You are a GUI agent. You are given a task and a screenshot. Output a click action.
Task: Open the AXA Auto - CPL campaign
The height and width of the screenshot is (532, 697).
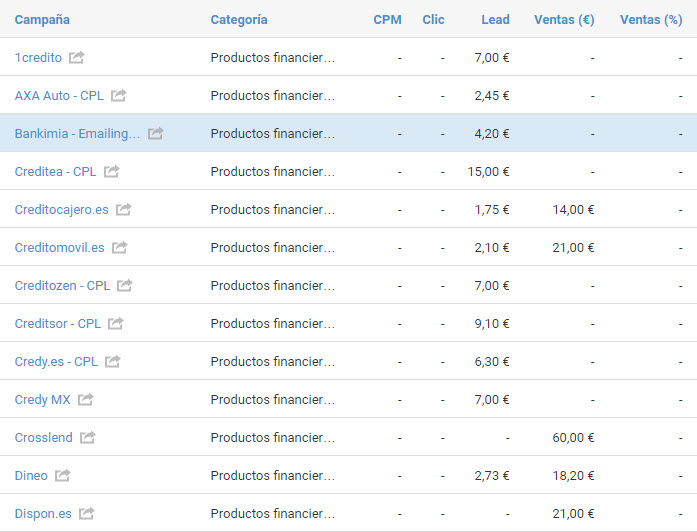click(x=59, y=96)
